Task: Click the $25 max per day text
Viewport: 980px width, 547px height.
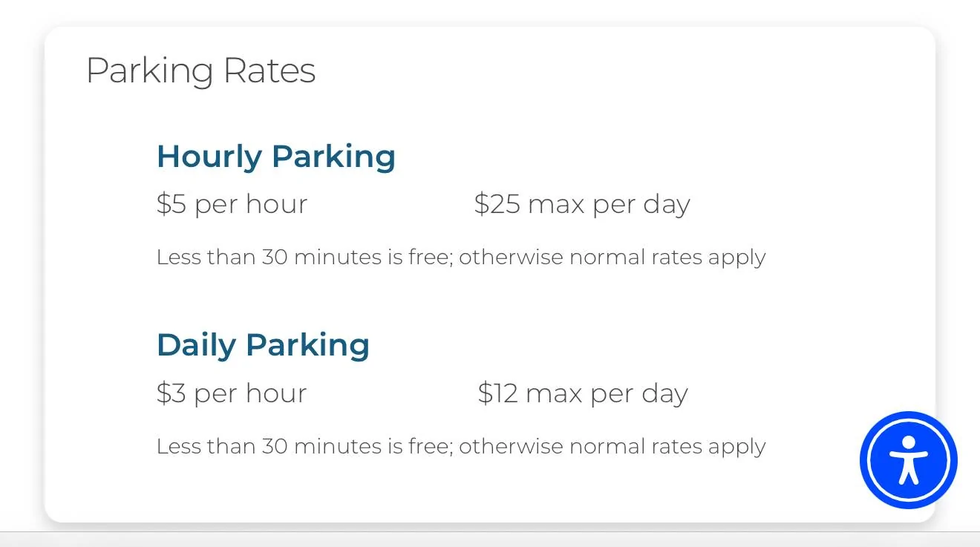Action: coord(583,204)
